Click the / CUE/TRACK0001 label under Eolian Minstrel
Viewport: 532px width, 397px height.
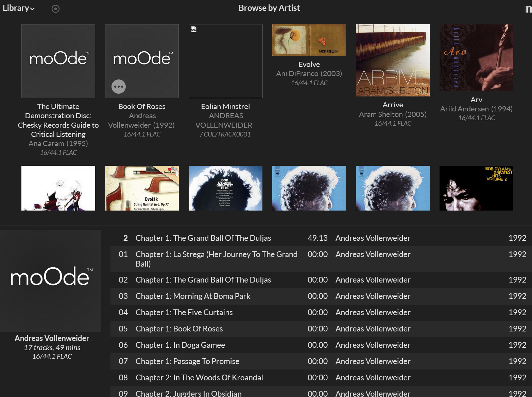225,134
